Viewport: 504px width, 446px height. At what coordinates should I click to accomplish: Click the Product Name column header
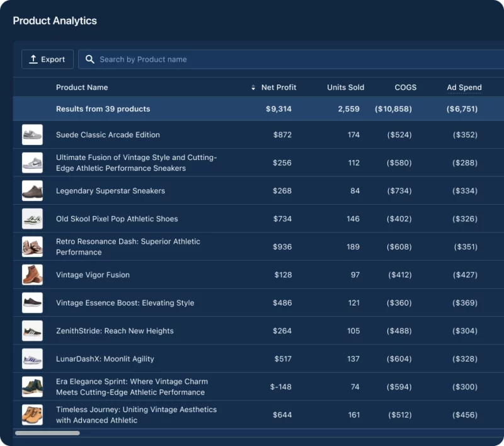(x=82, y=88)
